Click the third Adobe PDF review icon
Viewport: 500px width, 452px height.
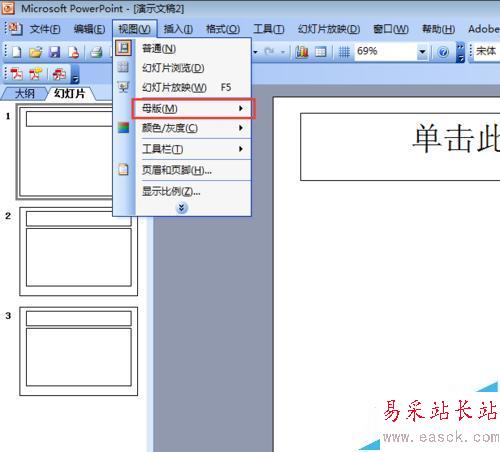pos(59,74)
